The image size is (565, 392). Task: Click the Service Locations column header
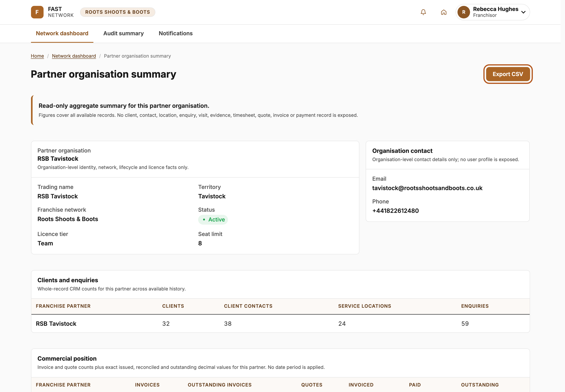point(364,306)
